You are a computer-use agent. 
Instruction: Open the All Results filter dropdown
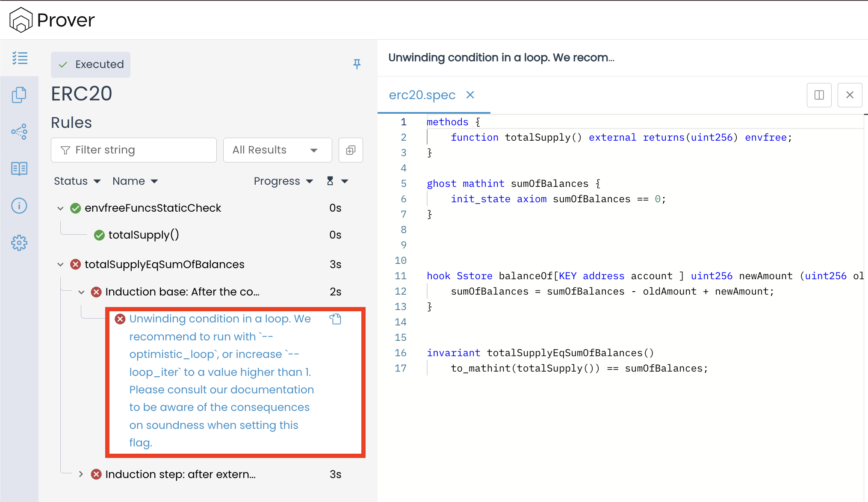coord(277,150)
